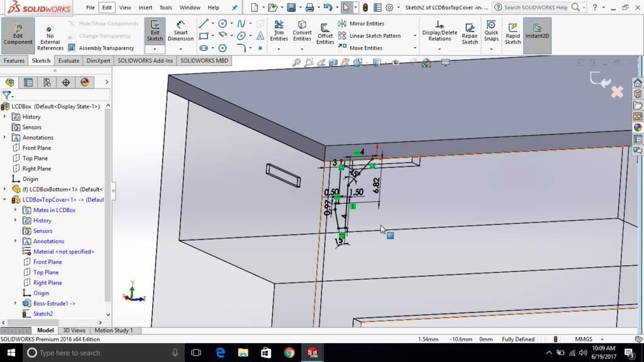Click Mirror Entities
The height and width of the screenshot is (362, 644).
point(361,23)
